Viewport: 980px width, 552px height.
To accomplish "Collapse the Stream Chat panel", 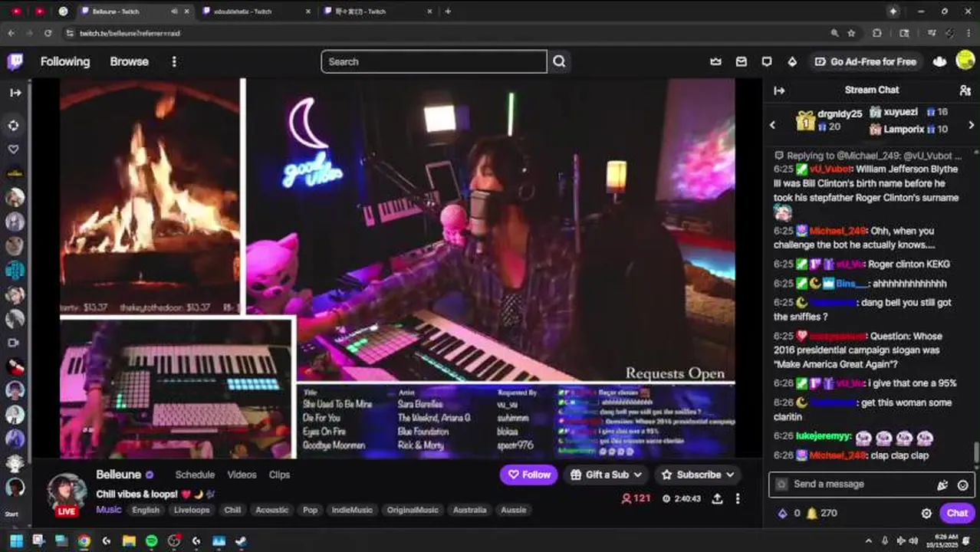I will click(x=779, y=90).
